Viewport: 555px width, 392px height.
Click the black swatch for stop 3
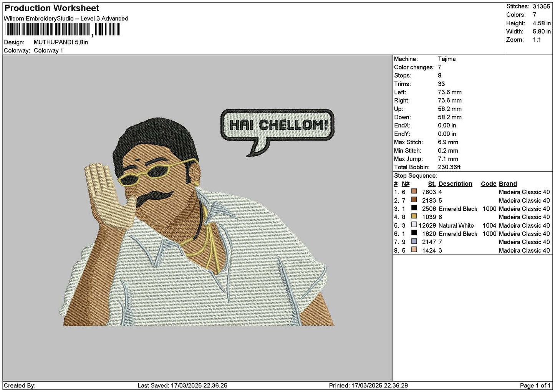point(414,208)
